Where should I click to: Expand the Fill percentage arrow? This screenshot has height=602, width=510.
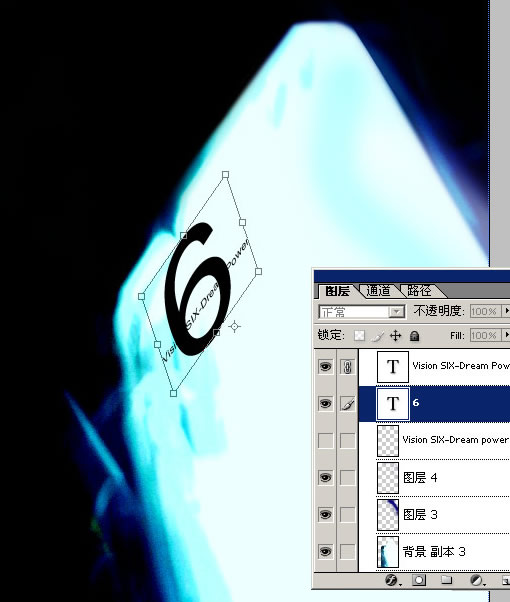(507, 335)
